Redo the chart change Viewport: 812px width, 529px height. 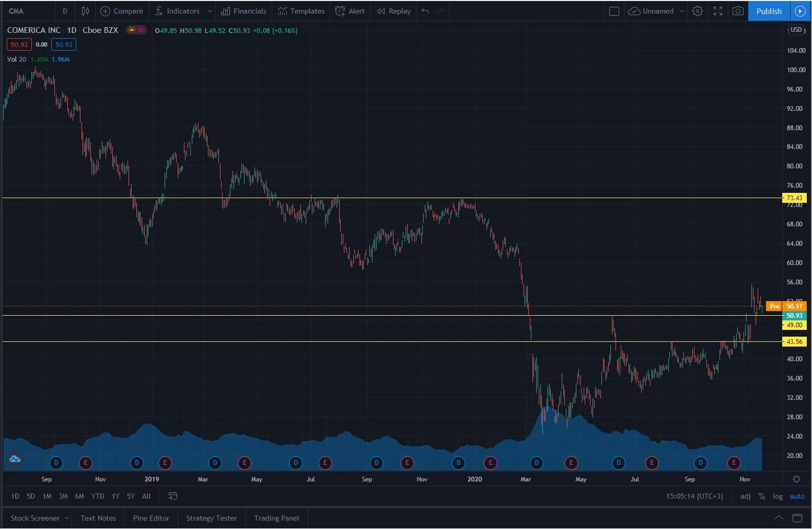click(x=439, y=11)
